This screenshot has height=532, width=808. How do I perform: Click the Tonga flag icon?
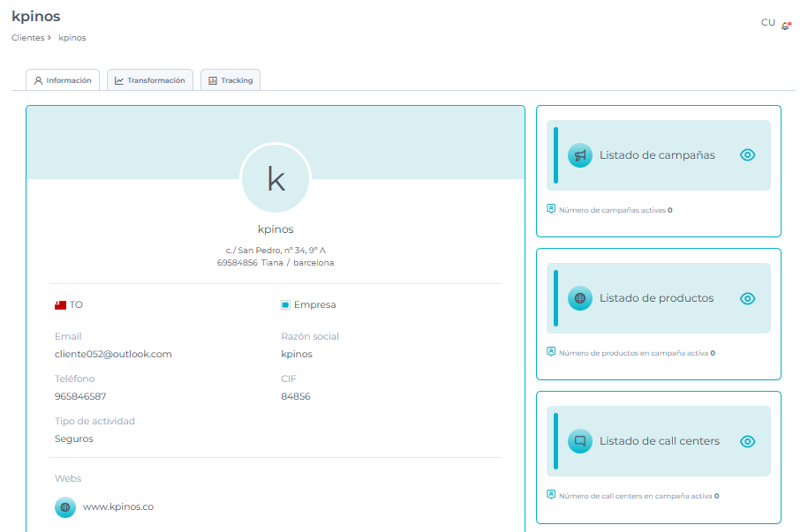coord(60,305)
